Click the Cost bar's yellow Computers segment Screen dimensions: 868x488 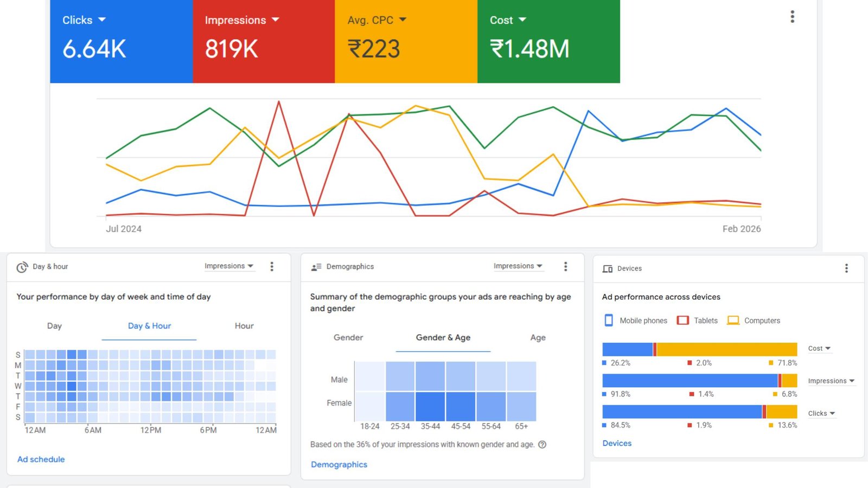point(726,349)
